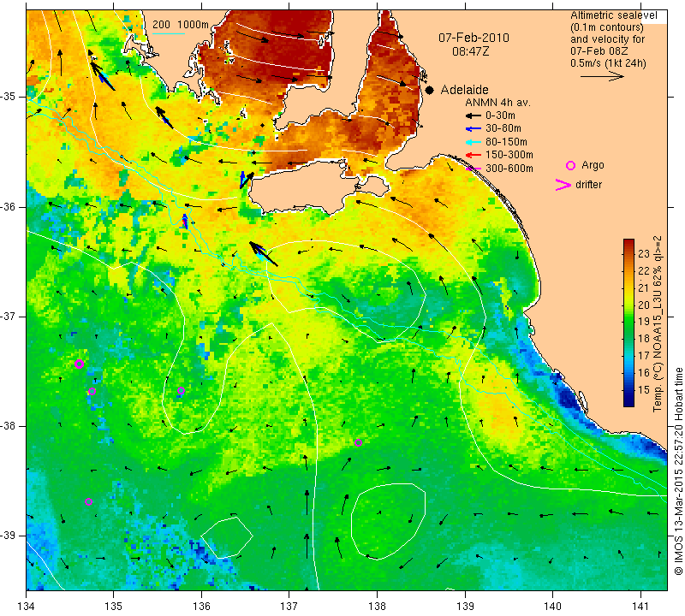Click the 0.5m/s velocity scale arrow
The image size is (685, 616).
(x=602, y=76)
